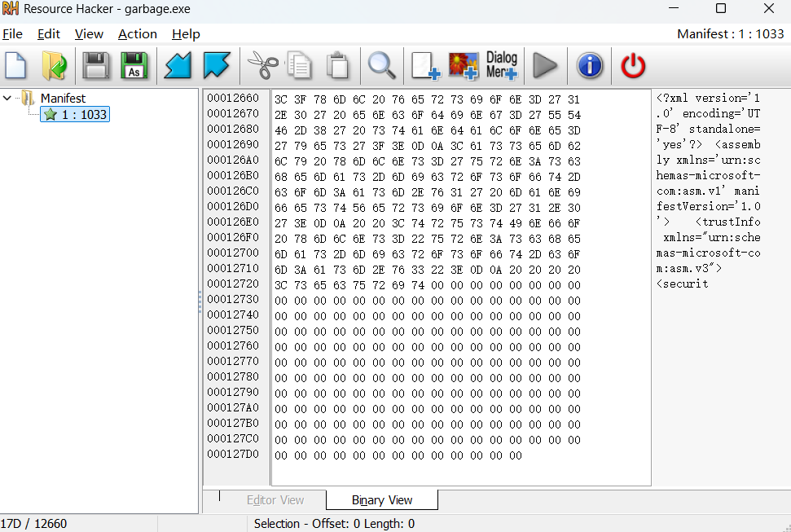Open the File menu
The height and width of the screenshot is (532, 791).
[12, 34]
